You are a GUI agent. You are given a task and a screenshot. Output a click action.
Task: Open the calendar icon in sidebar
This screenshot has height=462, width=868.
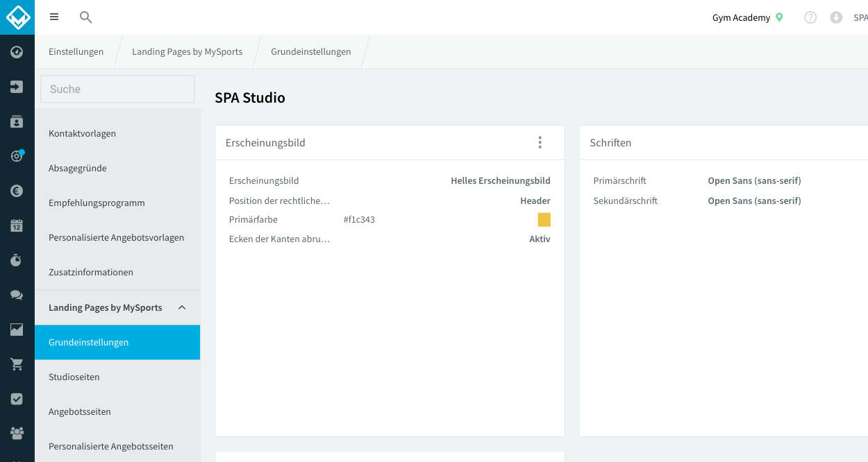point(17,225)
